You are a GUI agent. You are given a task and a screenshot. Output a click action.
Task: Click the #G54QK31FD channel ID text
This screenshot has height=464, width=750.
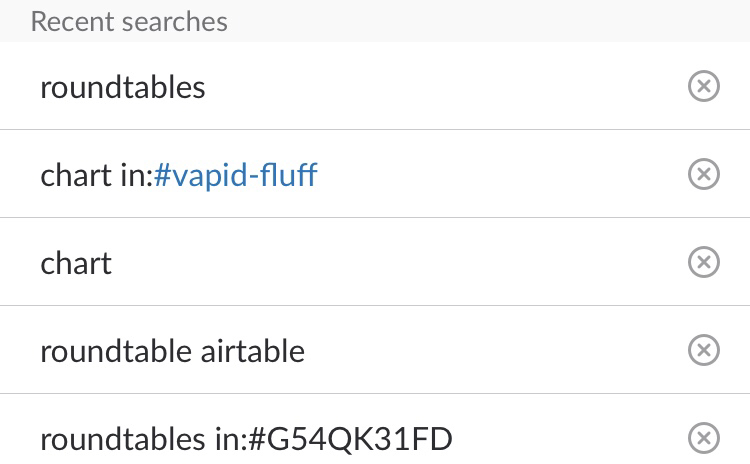point(351,439)
